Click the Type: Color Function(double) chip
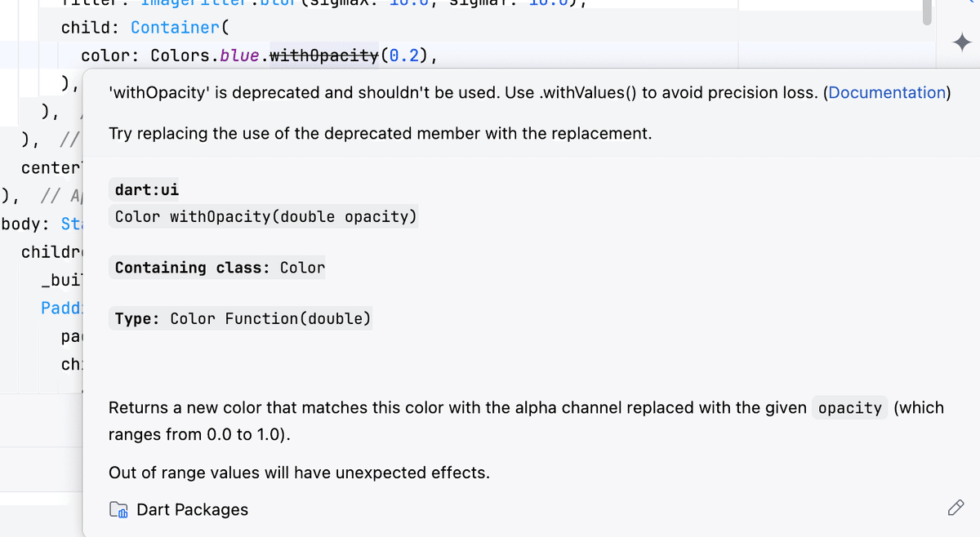980x537 pixels. coord(242,318)
